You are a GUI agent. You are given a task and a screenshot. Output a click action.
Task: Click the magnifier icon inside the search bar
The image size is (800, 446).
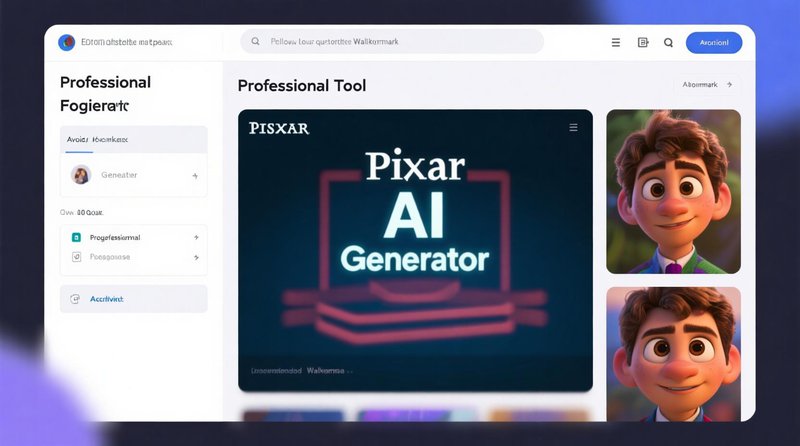click(256, 42)
